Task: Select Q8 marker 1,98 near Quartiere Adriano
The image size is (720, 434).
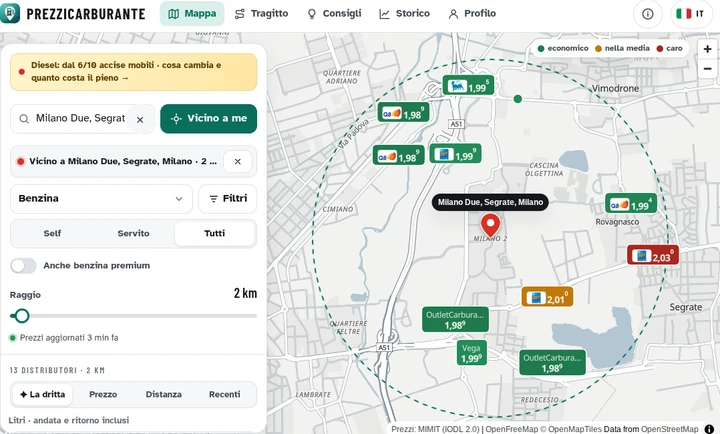Action: pos(404,113)
